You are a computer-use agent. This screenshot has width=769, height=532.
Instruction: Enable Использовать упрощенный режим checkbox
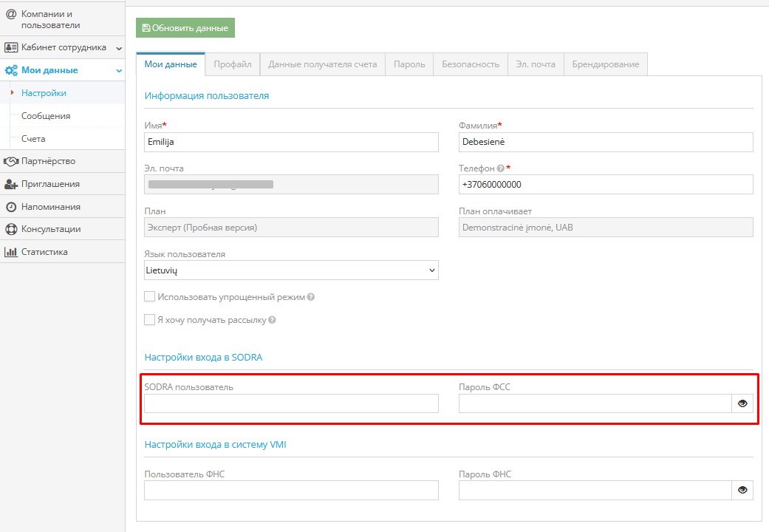(150, 297)
